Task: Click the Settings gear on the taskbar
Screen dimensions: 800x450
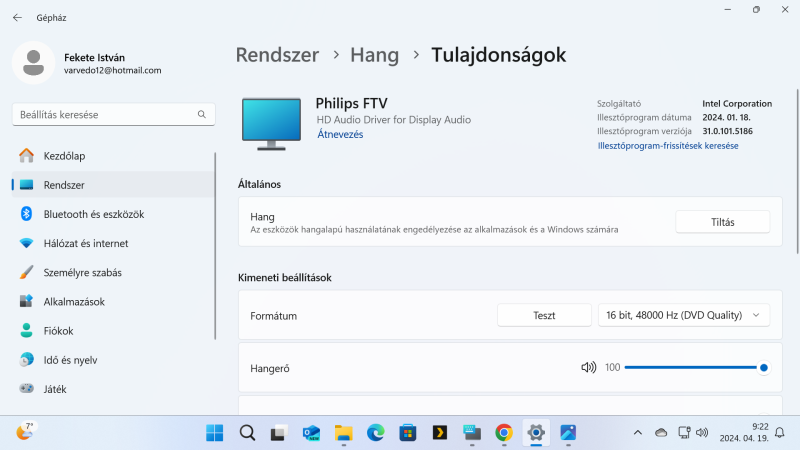Action: point(536,433)
